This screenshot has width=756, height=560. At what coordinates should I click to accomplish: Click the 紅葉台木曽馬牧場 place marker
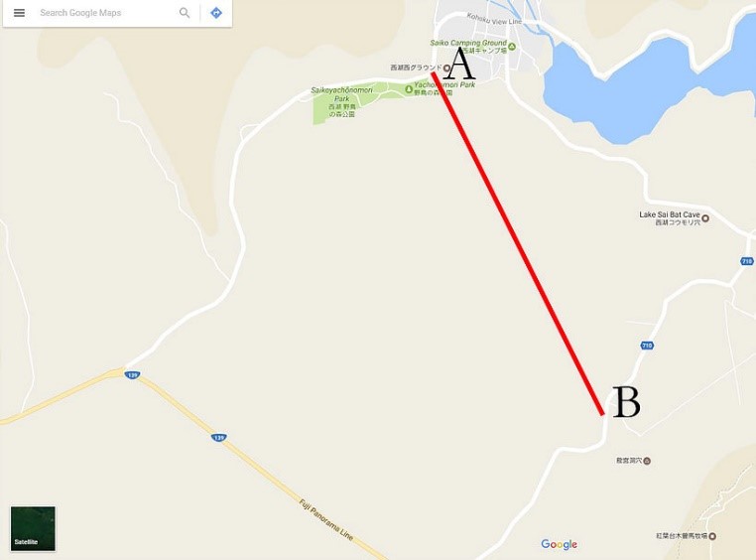click(712, 536)
